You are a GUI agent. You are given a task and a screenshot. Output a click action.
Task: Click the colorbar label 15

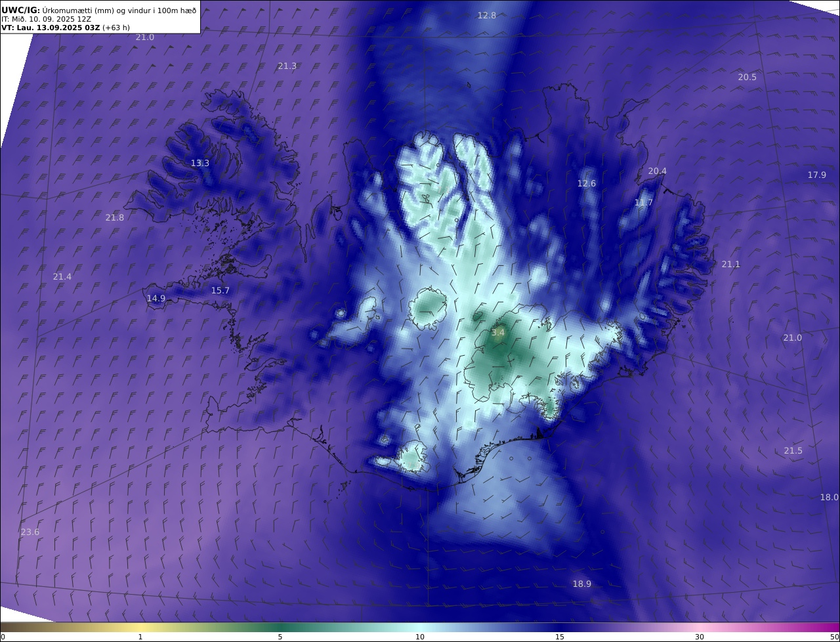coord(560,637)
